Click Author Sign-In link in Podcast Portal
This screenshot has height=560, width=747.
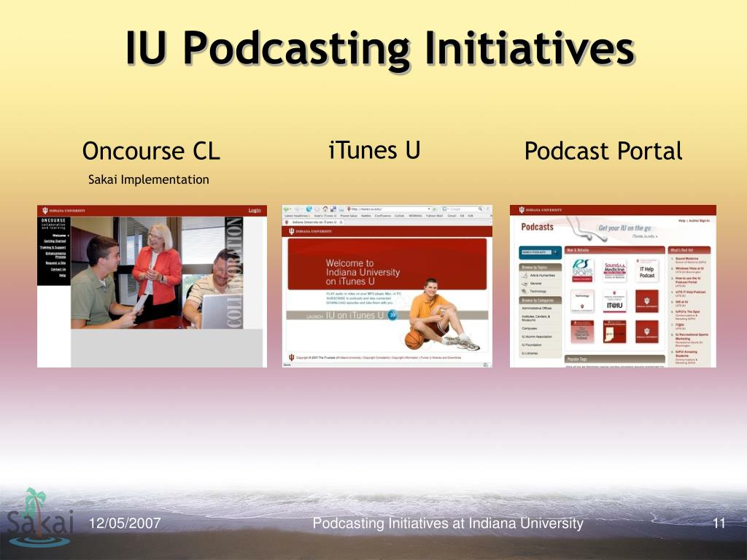tap(700, 220)
